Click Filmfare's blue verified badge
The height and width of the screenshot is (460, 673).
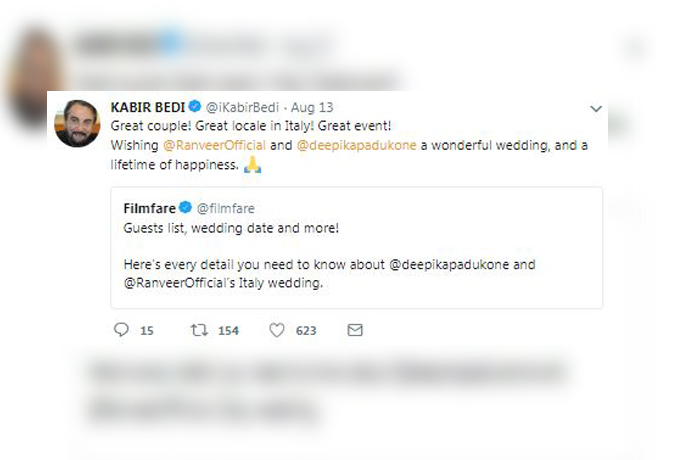(x=184, y=208)
